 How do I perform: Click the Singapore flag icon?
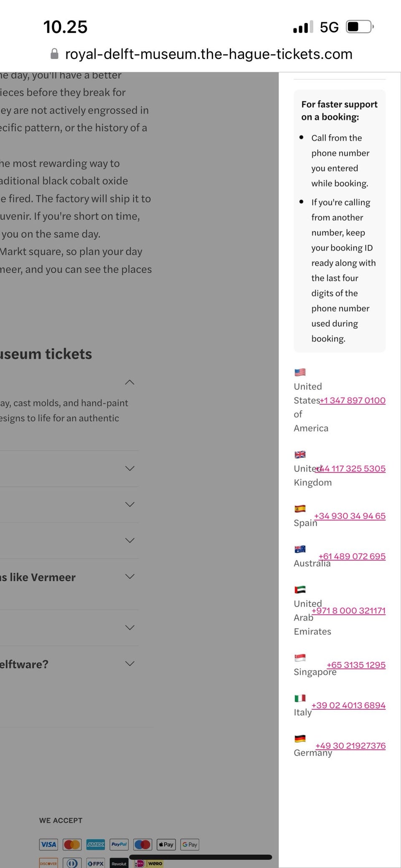pos(300,657)
